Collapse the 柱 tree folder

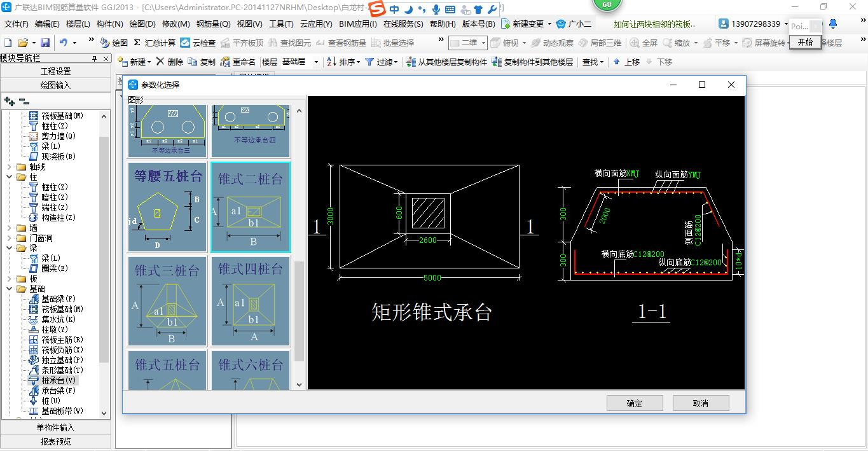[x=10, y=177]
